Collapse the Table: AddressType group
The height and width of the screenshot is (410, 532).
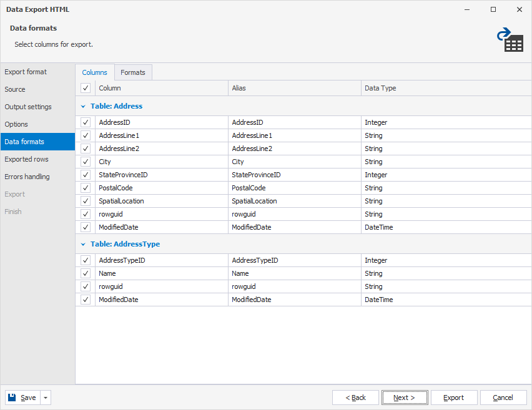[83, 244]
